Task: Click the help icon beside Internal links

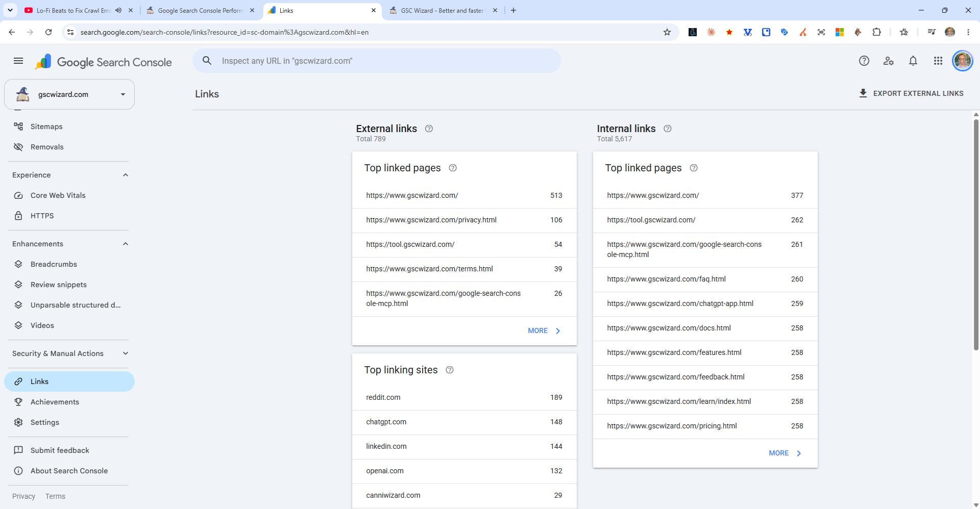Action: (667, 129)
